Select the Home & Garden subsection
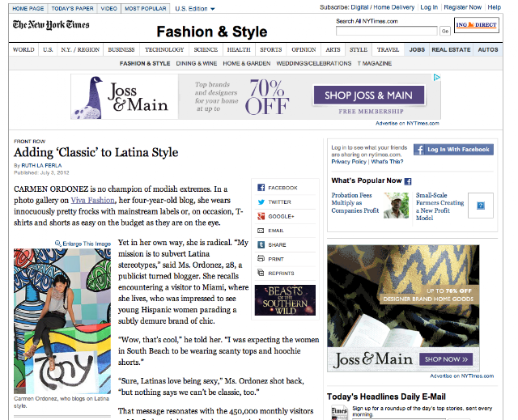The image size is (518, 420). click(247, 63)
